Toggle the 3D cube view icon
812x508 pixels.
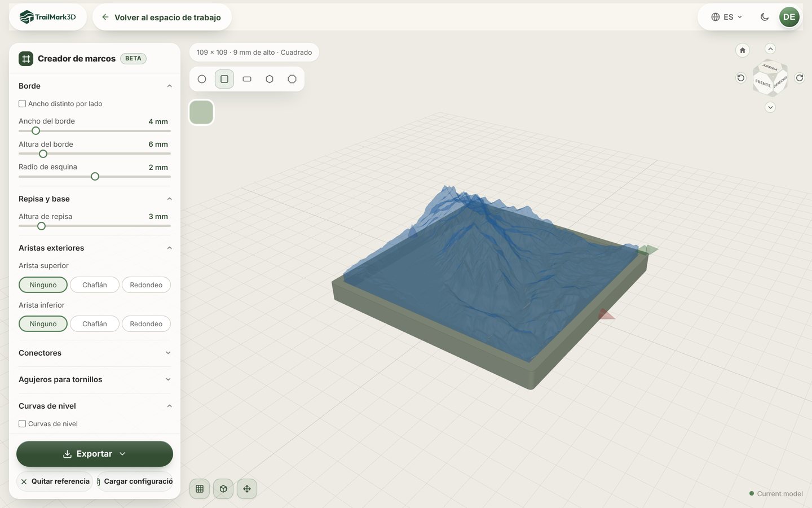pyautogui.click(x=223, y=489)
